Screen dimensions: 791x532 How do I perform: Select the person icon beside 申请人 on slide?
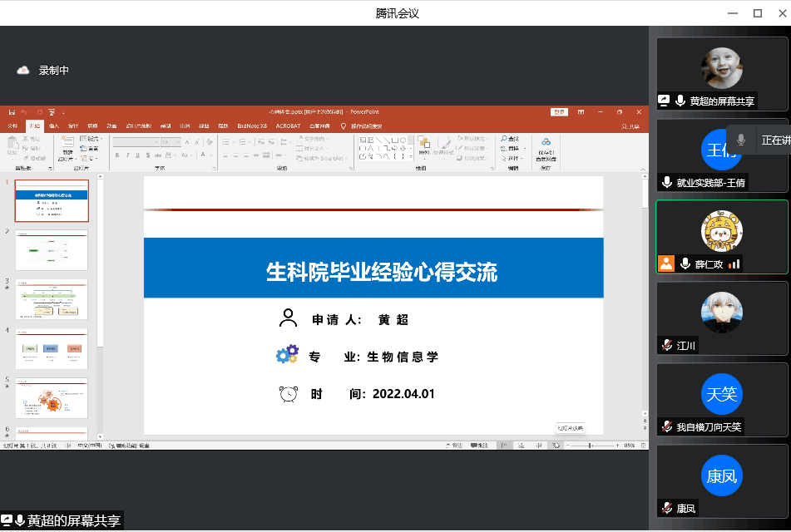pyautogui.click(x=288, y=318)
